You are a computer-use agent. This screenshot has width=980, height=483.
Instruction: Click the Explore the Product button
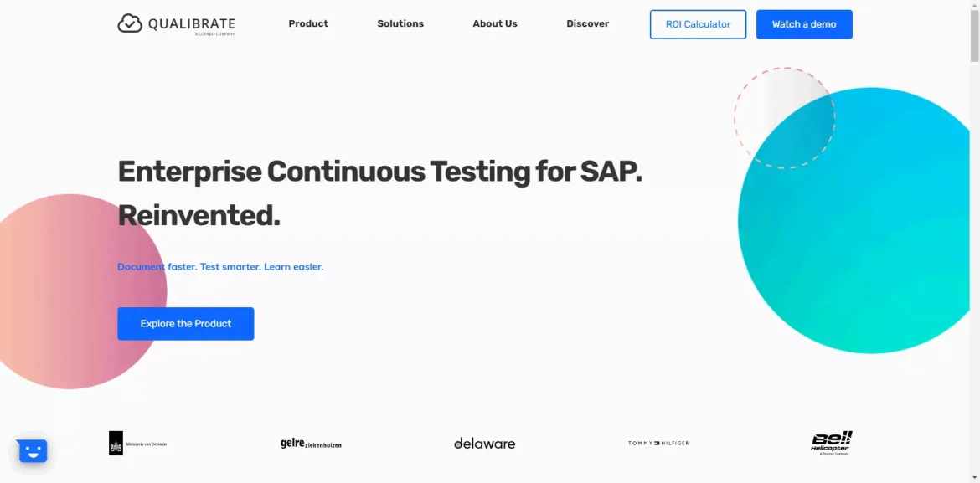pyautogui.click(x=186, y=324)
